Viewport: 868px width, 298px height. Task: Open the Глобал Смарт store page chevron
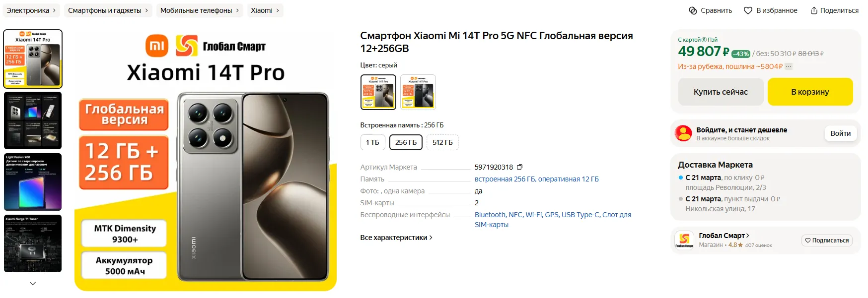748,236
